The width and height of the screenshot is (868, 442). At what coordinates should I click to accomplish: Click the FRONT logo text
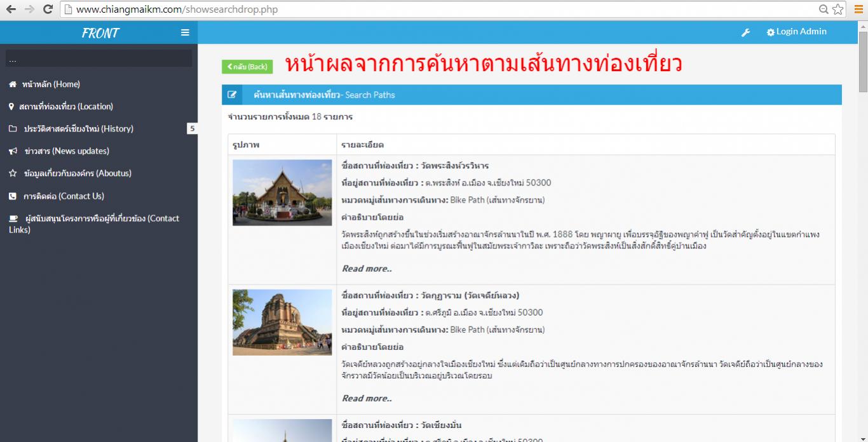click(x=100, y=33)
